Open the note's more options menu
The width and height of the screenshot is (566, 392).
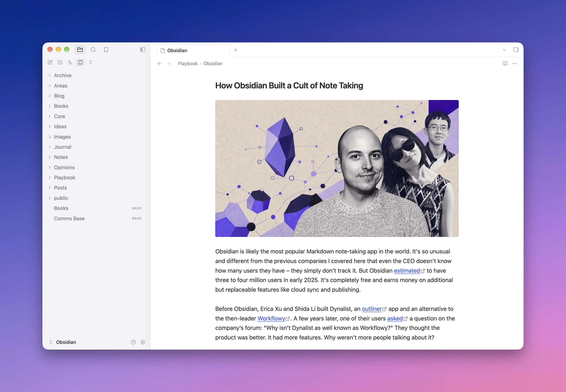[515, 64]
